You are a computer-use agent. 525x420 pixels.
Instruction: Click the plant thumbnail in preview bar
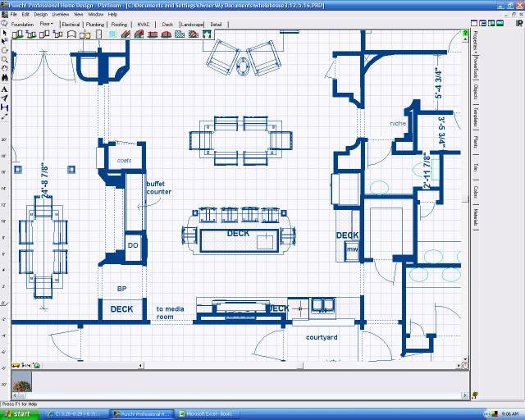click(x=22, y=381)
